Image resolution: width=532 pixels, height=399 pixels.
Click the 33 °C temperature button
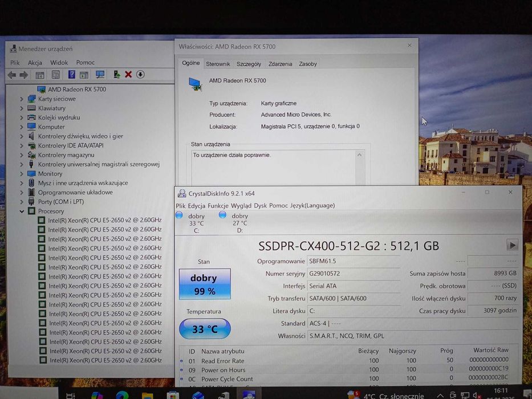[x=205, y=329]
